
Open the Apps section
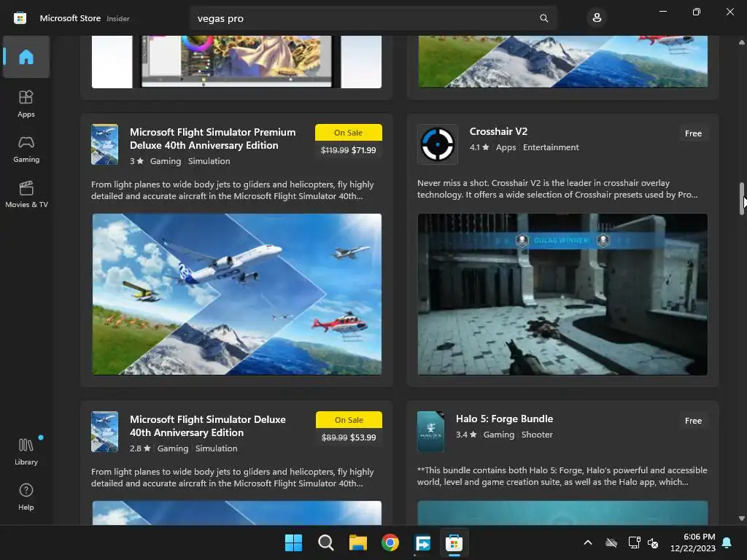tap(26, 104)
